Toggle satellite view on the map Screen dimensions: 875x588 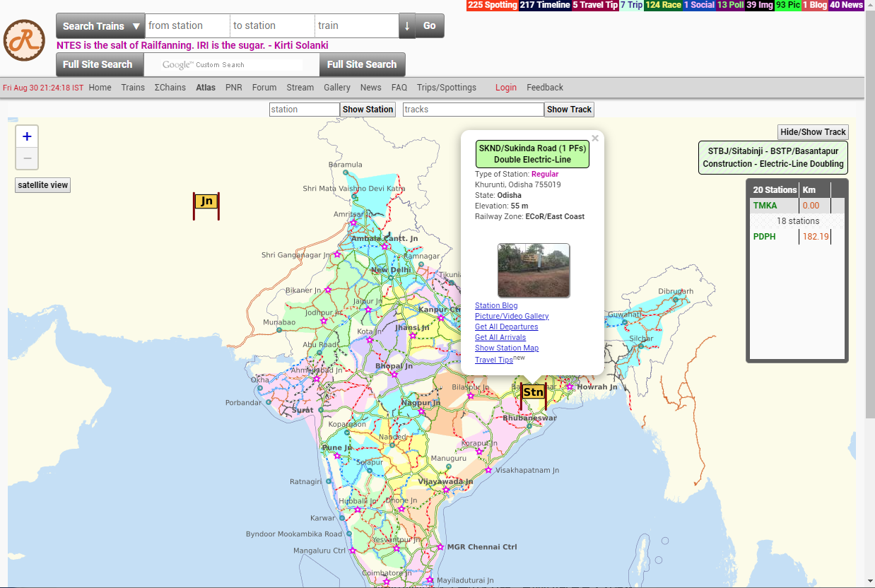[x=43, y=185]
